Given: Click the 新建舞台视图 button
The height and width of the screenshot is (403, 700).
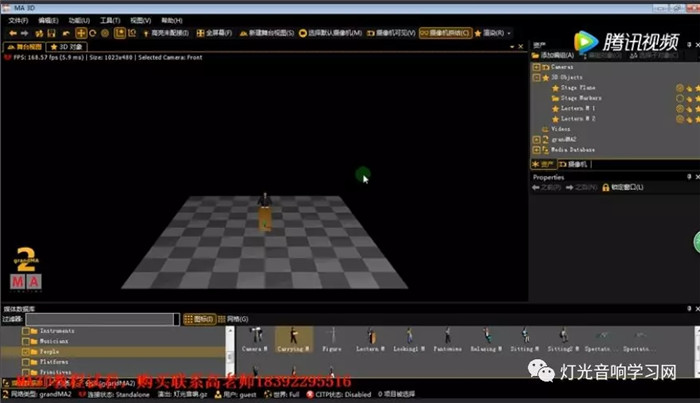Looking at the screenshot, I should click(262, 33).
